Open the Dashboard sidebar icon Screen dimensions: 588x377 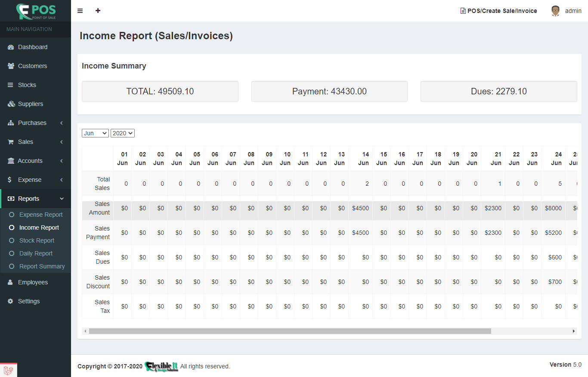pos(9,47)
